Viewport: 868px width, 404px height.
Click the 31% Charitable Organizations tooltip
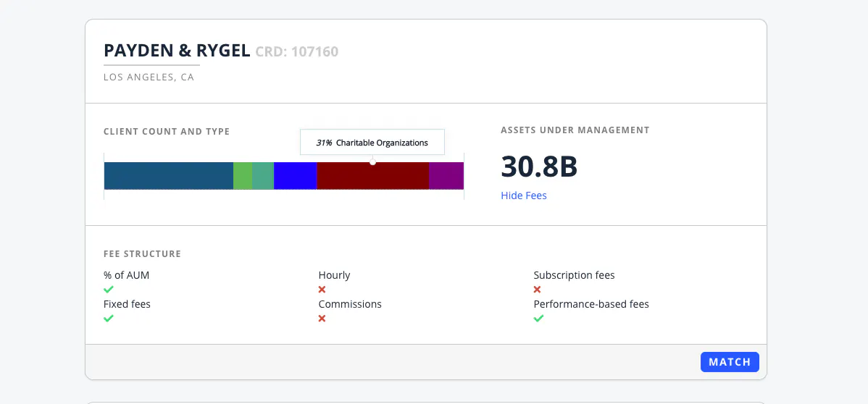point(372,142)
